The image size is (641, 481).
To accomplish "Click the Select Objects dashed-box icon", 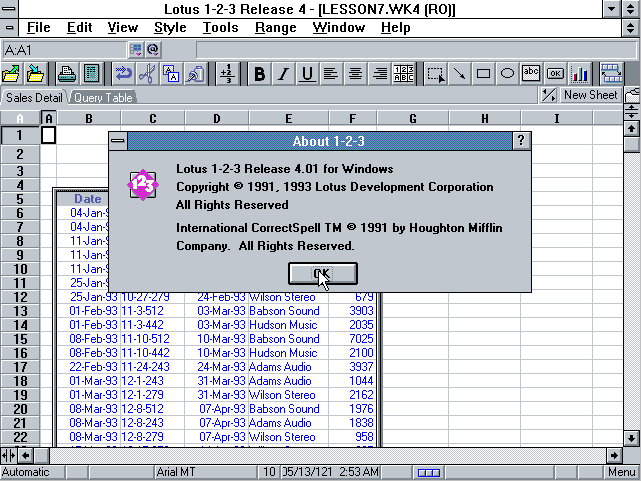I will click(435, 74).
